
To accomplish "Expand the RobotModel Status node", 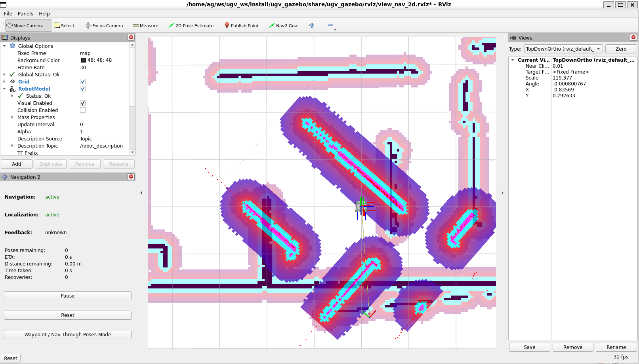I will coord(12,96).
